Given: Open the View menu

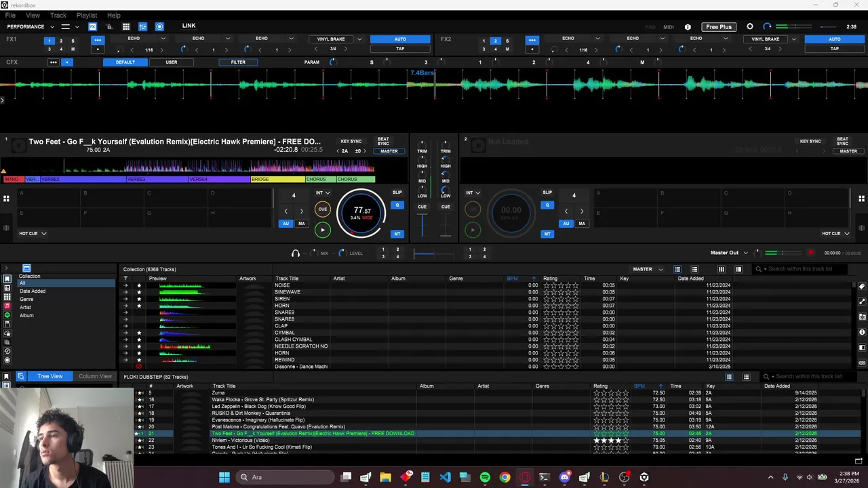Looking at the screenshot, I should (x=33, y=15).
